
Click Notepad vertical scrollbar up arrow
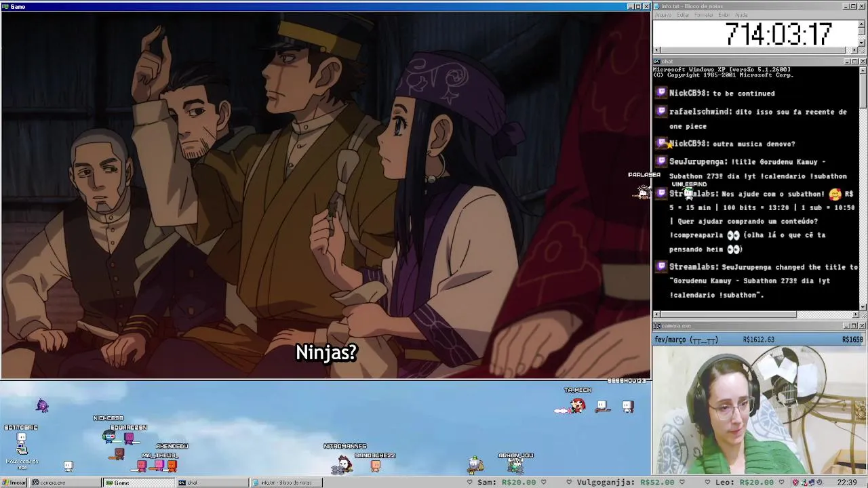click(862, 24)
